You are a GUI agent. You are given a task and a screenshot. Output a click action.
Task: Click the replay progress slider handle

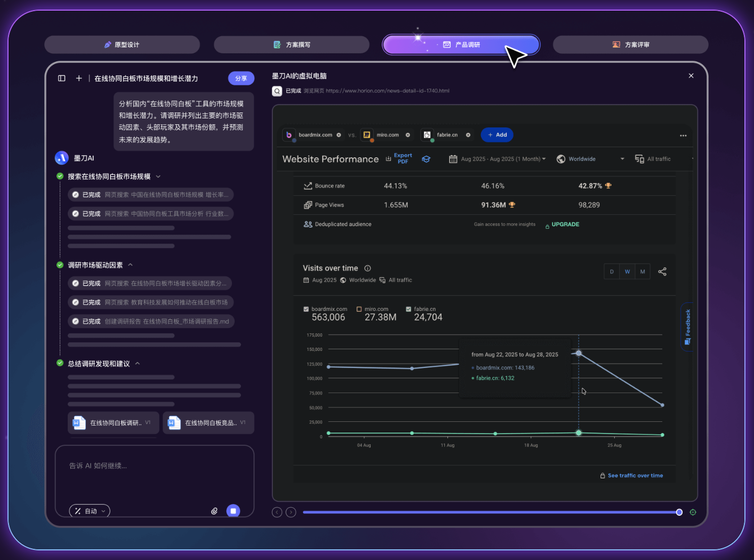679,513
